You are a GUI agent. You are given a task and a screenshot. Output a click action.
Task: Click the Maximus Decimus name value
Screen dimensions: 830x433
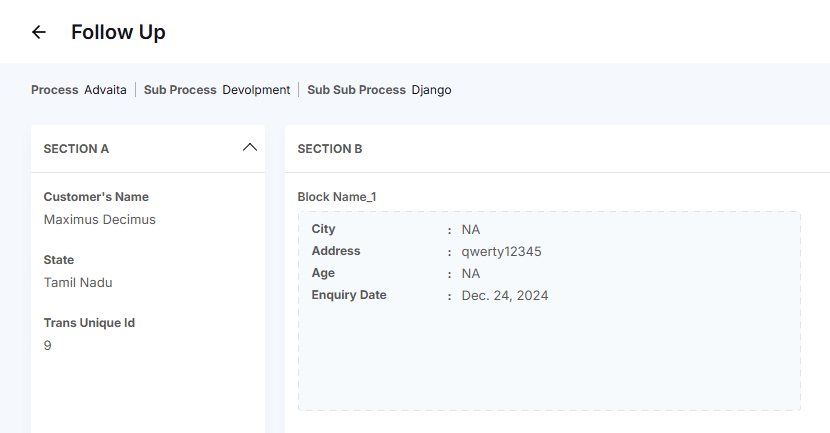pyautogui.click(x=100, y=219)
